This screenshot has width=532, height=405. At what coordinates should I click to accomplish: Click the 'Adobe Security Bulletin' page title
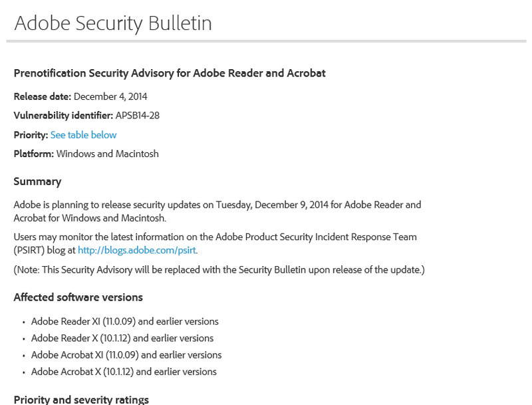coord(113,23)
